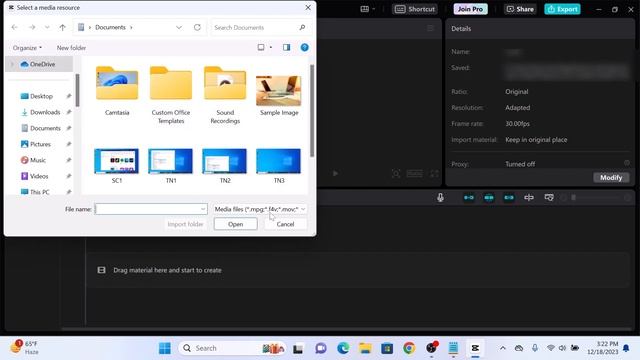
Task: Refresh the Documents folder view
Action: pyautogui.click(x=197, y=27)
